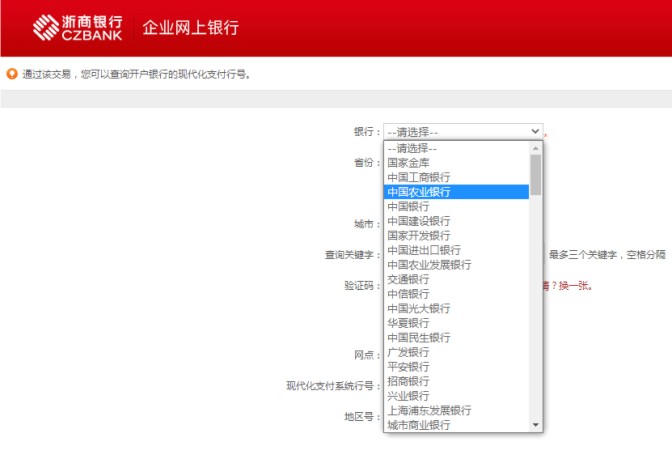Pick 上海浦东发展银行 in the dropdown list
The image size is (672, 459).
click(x=456, y=411)
